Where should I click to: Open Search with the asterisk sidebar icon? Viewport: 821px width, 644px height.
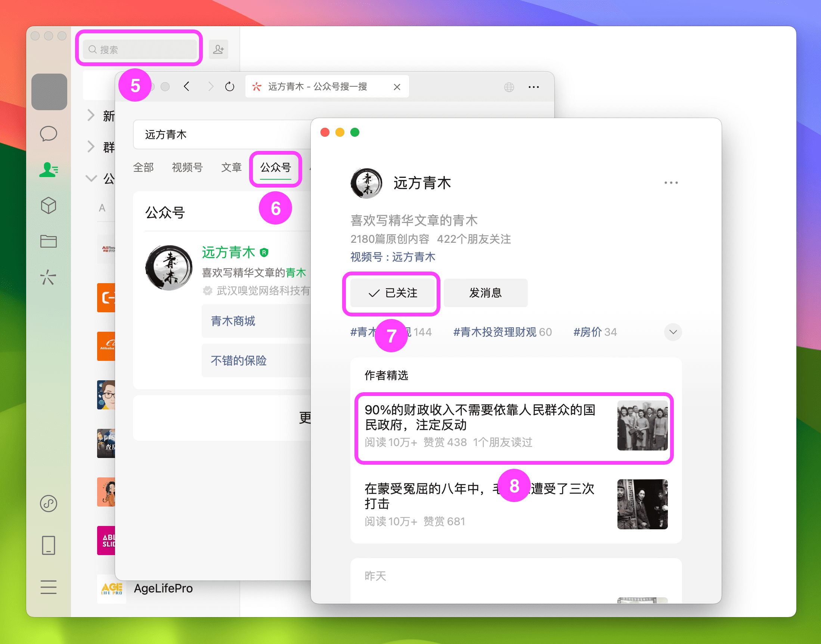coord(49,278)
